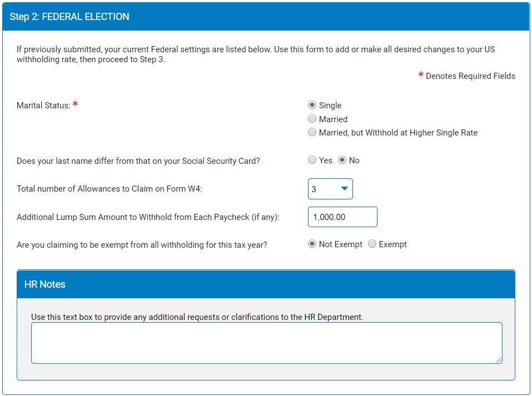Choose Exempt from all withholding
Image resolution: width=532 pixels, height=396 pixels.
point(372,244)
